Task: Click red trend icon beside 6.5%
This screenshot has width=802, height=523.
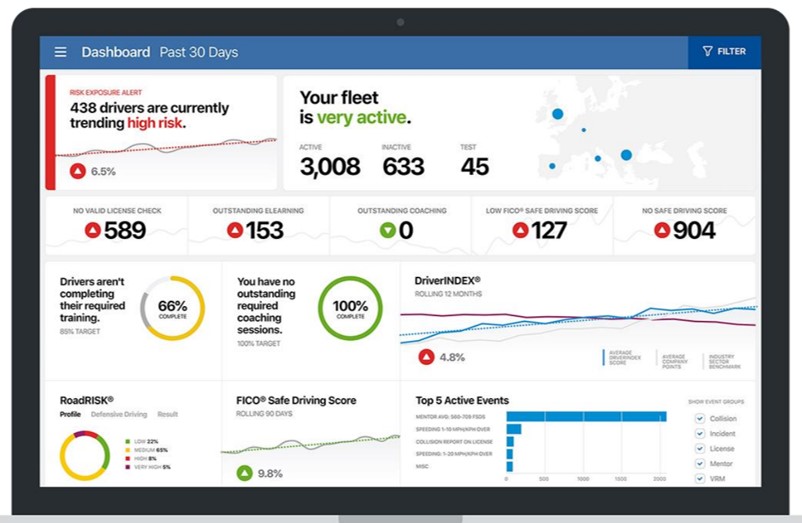Action: pyautogui.click(x=77, y=171)
